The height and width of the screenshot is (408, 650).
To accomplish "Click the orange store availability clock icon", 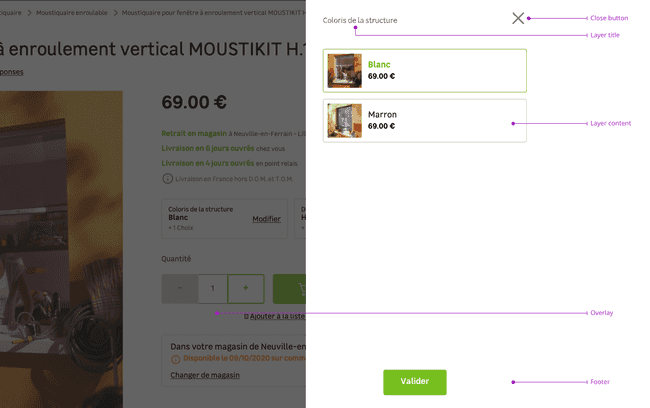I will click(175, 359).
